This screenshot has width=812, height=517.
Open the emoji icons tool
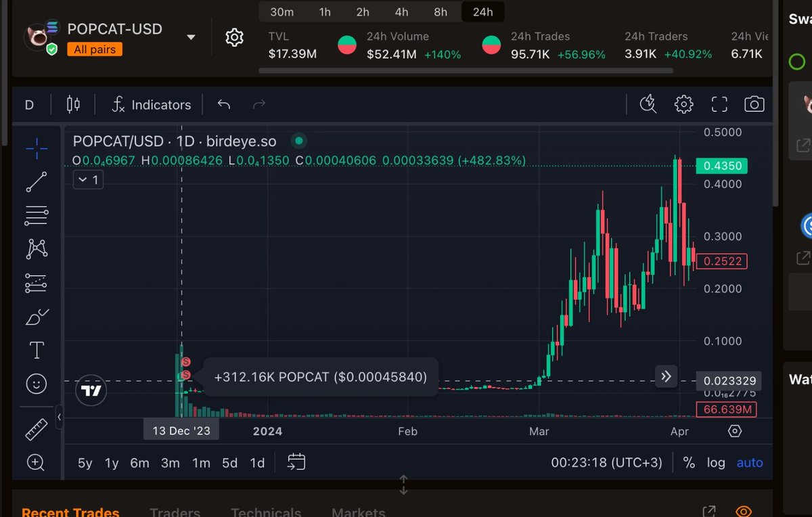coord(37,384)
